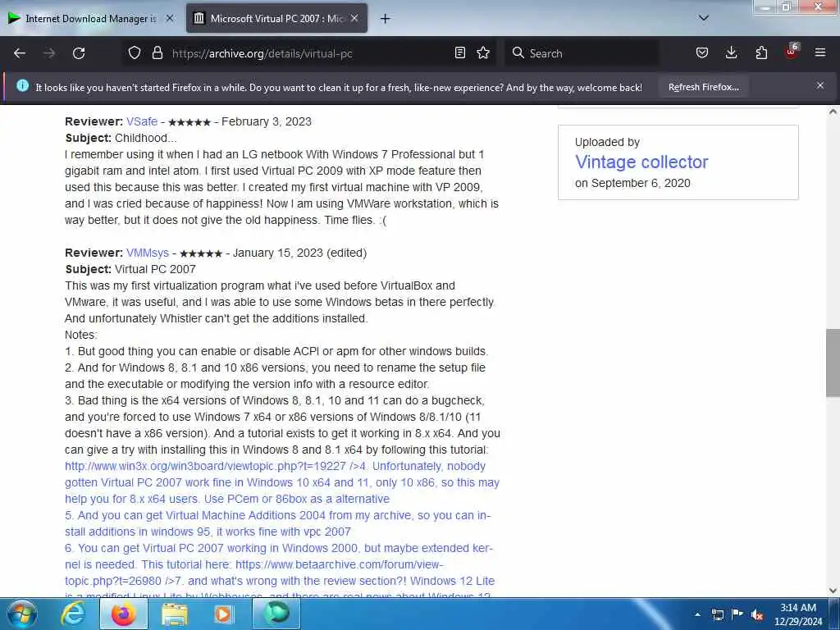Click the vertical scrollbar thumb
The image size is (840, 630).
[x=833, y=363]
